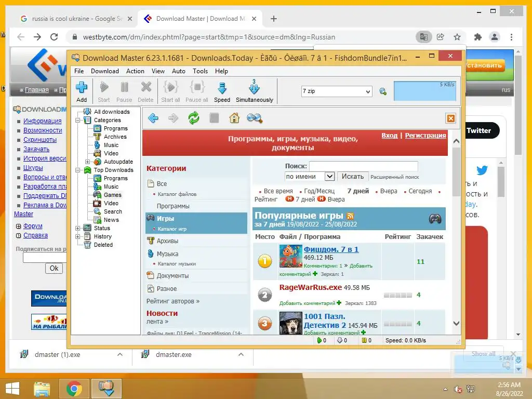Click the Chrome translate icon in address bar

click(x=424, y=37)
